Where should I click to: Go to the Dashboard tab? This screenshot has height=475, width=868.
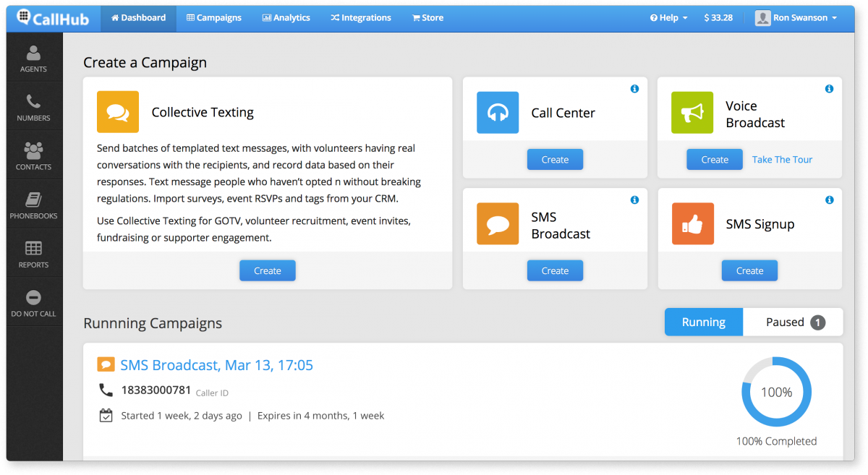pos(138,18)
